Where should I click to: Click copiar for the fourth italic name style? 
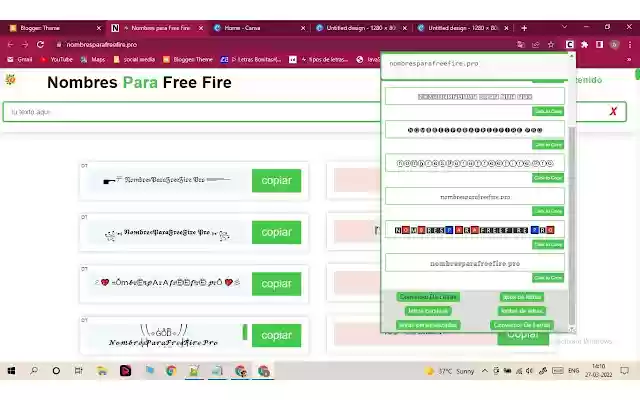[276, 336]
